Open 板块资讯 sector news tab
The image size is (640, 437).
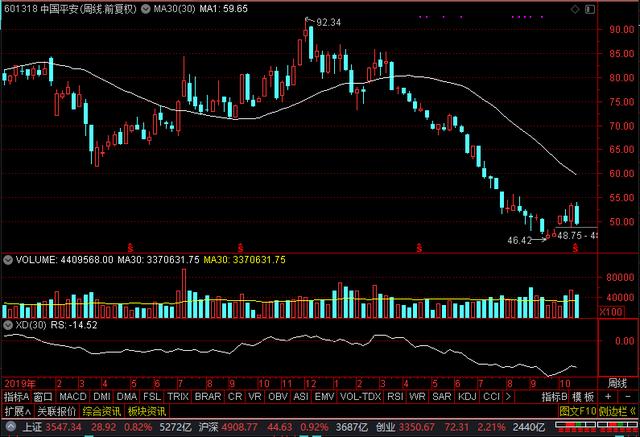click(x=144, y=410)
